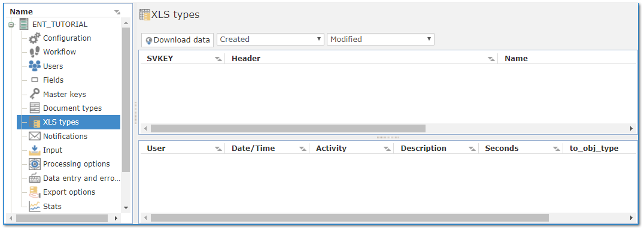Select the XLS types tree item
The height and width of the screenshot is (230, 644).
(x=69, y=122)
